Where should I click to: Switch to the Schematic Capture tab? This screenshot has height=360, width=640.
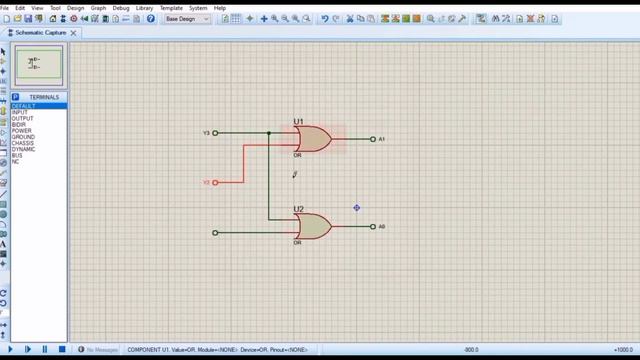40,33
